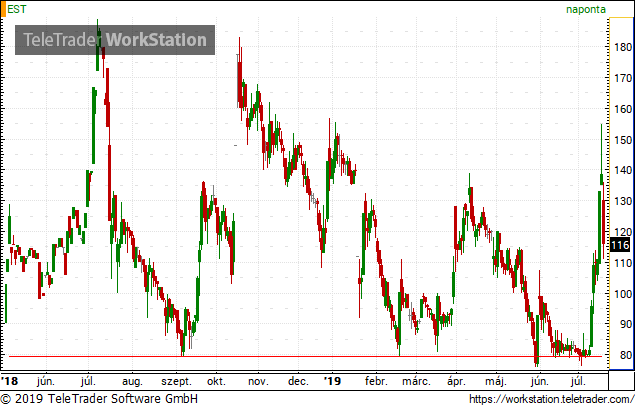Click the 90 price axis label

coord(626,324)
